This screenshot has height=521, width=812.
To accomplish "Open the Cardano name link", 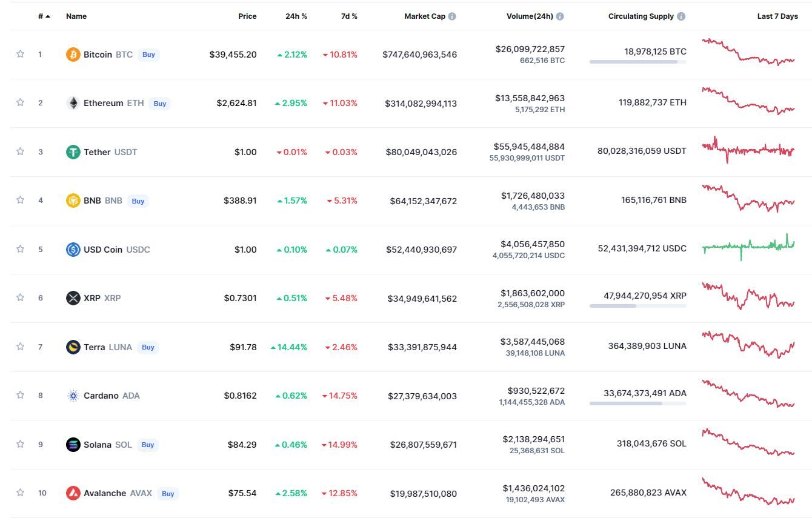I will coord(101,396).
